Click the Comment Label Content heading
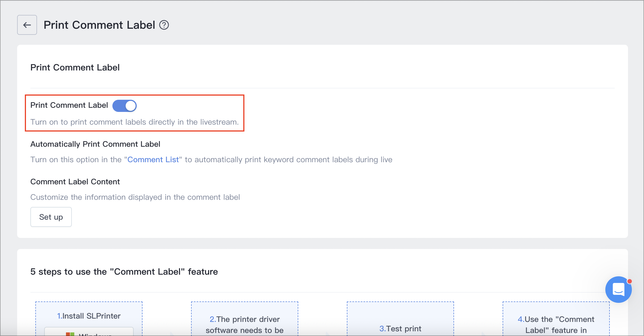 [x=75, y=182]
